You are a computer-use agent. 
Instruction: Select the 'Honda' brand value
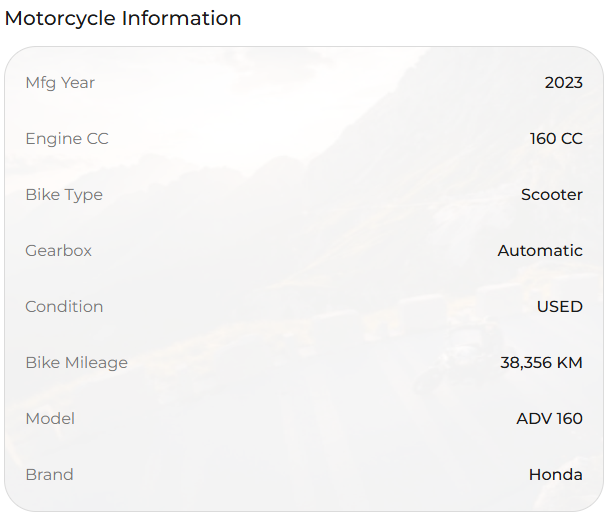555,475
